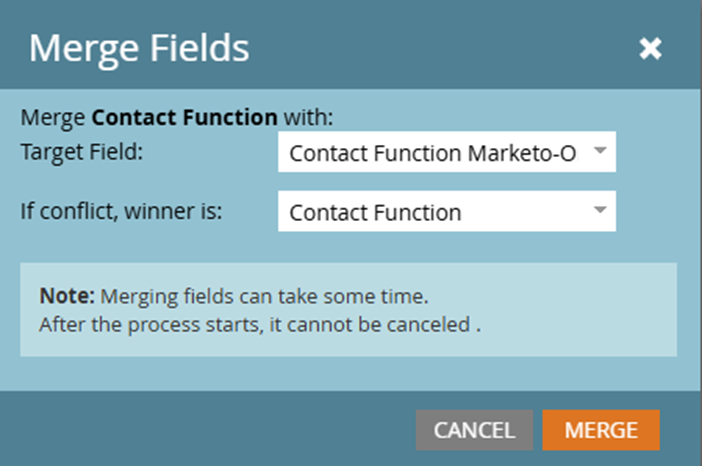This screenshot has width=702, height=466.
Task: Click the dialog footer bar left of Cancel
Action: tap(200, 430)
